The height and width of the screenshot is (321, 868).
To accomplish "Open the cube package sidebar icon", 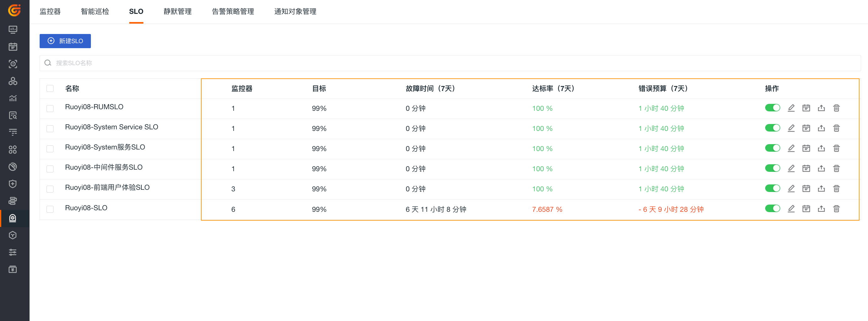I will (13, 235).
